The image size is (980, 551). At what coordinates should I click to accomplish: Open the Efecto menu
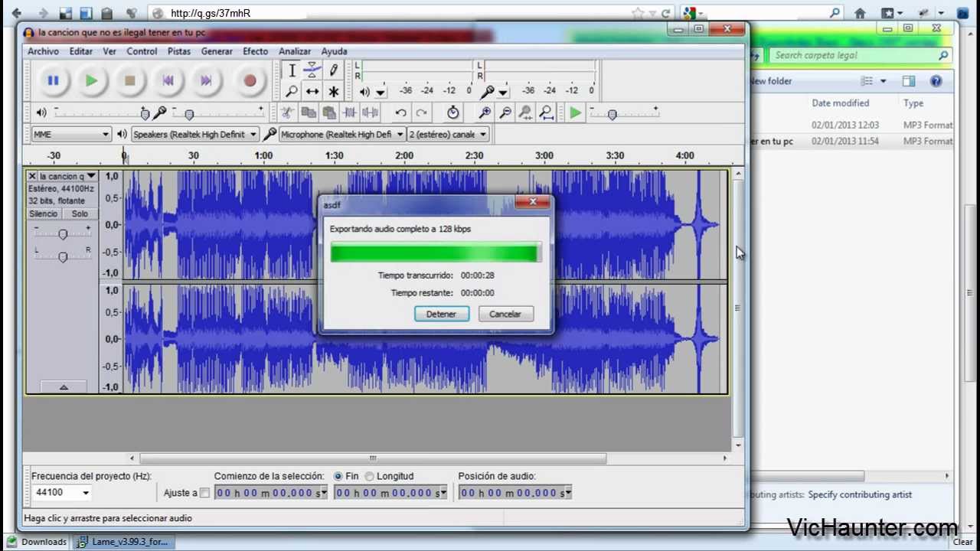(255, 51)
